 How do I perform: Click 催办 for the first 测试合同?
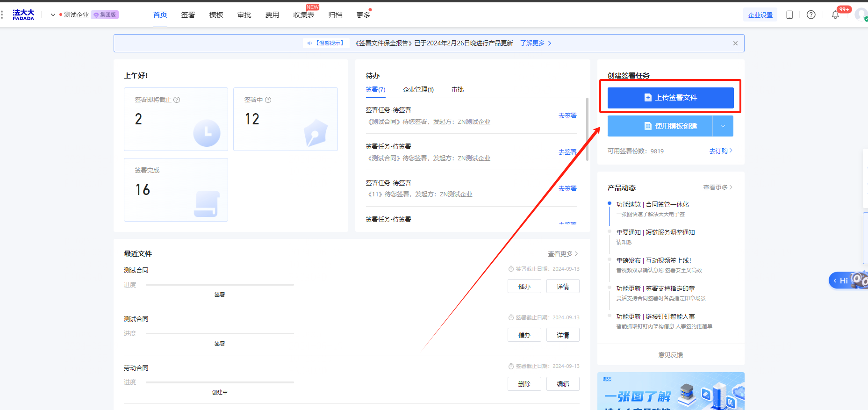[524, 286]
